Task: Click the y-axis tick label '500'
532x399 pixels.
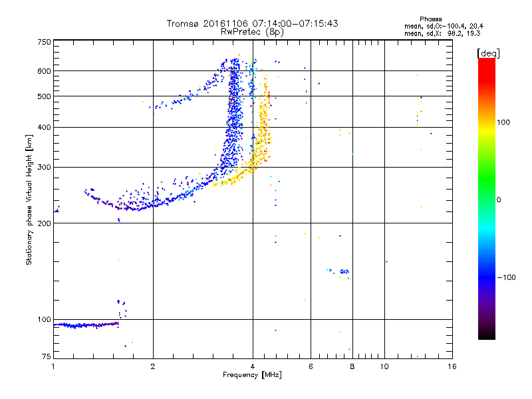Action: (44, 96)
